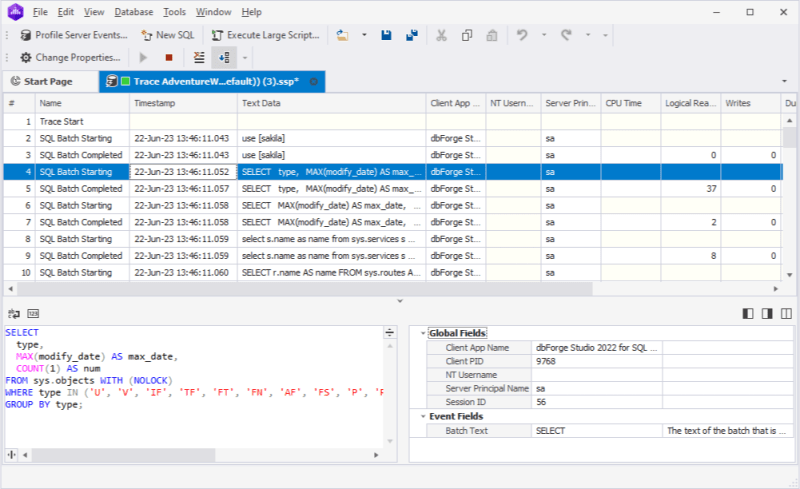Collapse the Event Fields group

pyautogui.click(x=423, y=417)
